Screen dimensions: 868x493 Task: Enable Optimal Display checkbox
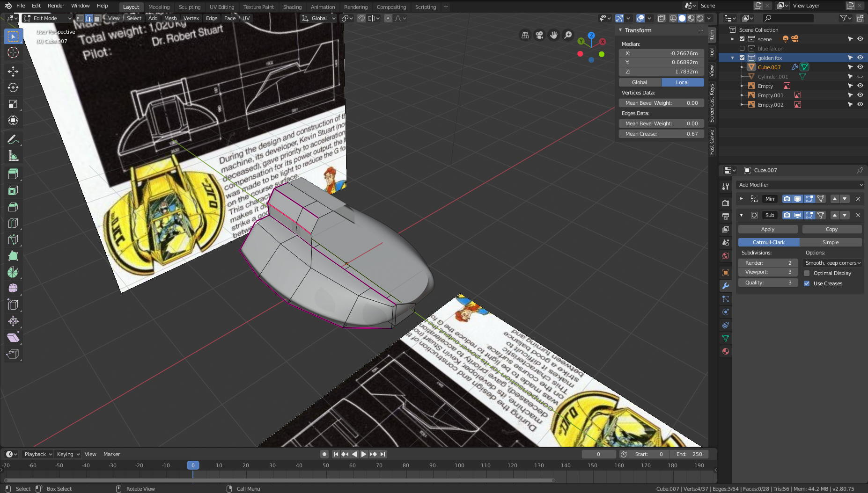(x=807, y=273)
